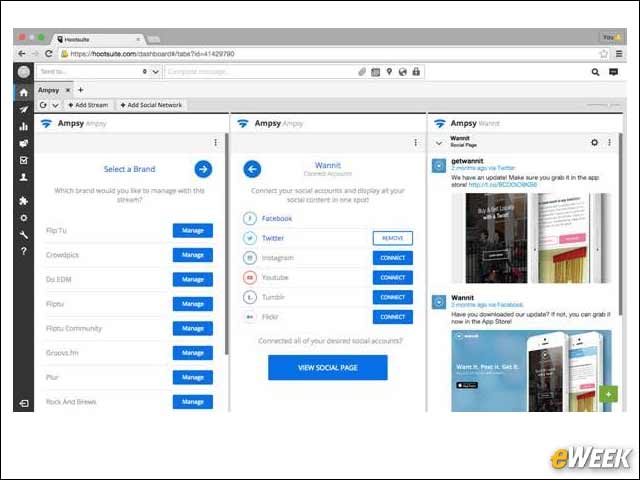Click the location pin icon in composer
The height and width of the screenshot is (480, 640).
coord(389,72)
